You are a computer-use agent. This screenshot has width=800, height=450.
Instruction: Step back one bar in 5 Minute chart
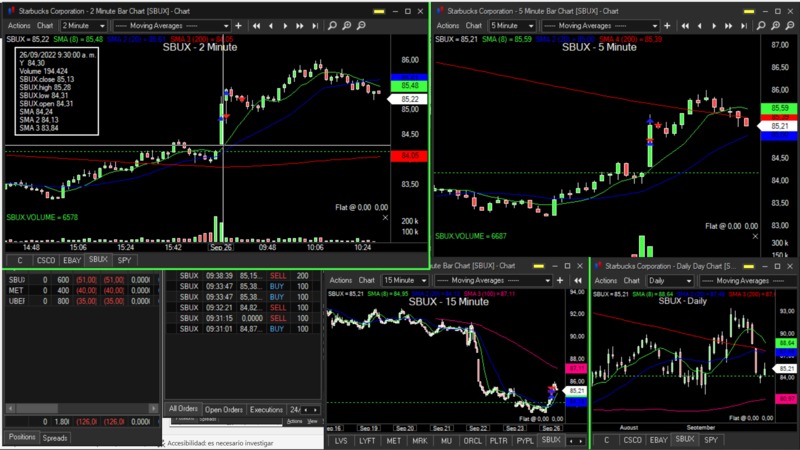[699, 25]
